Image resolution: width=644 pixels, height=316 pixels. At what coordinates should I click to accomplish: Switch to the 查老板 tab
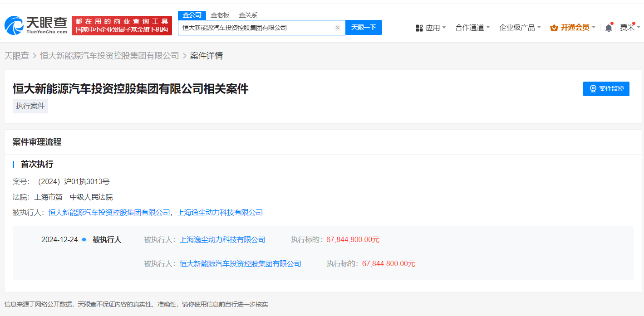(x=220, y=15)
